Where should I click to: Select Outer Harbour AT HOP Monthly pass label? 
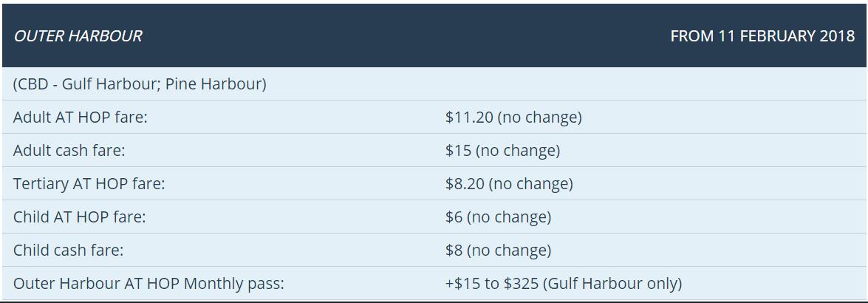click(x=148, y=283)
